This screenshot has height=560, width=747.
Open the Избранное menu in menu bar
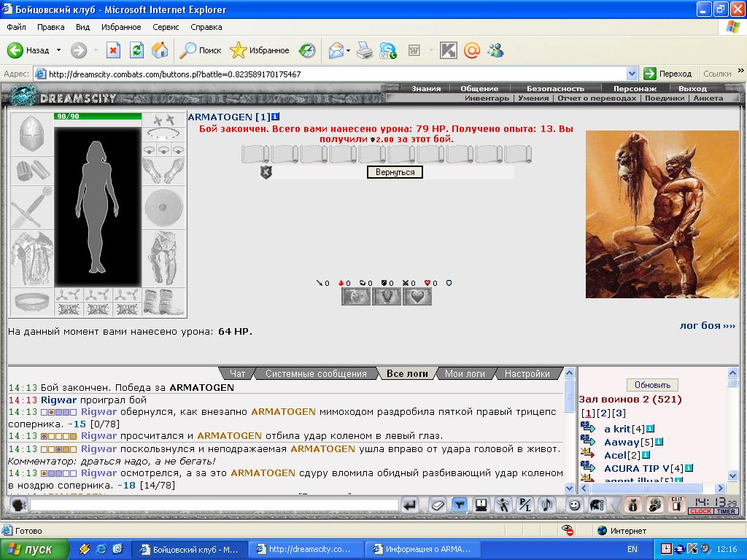click(x=121, y=27)
